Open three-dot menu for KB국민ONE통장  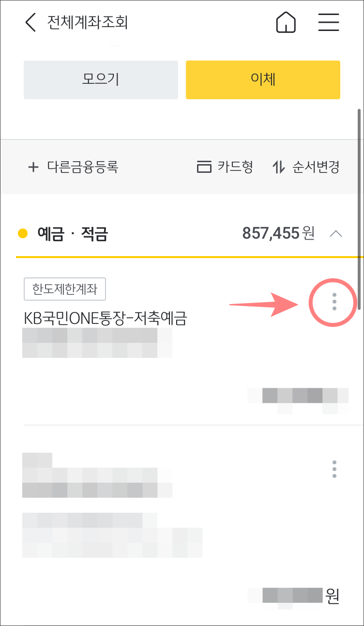click(334, 302)
